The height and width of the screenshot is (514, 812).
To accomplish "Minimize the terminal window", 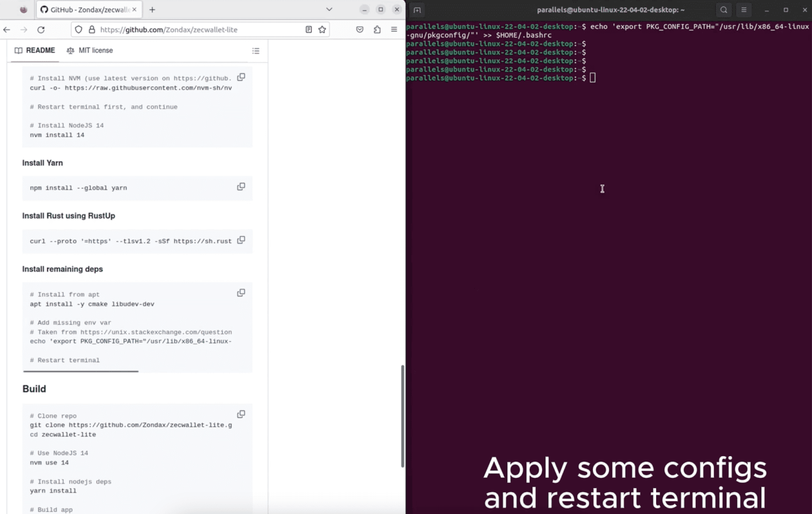I will 767,10.
